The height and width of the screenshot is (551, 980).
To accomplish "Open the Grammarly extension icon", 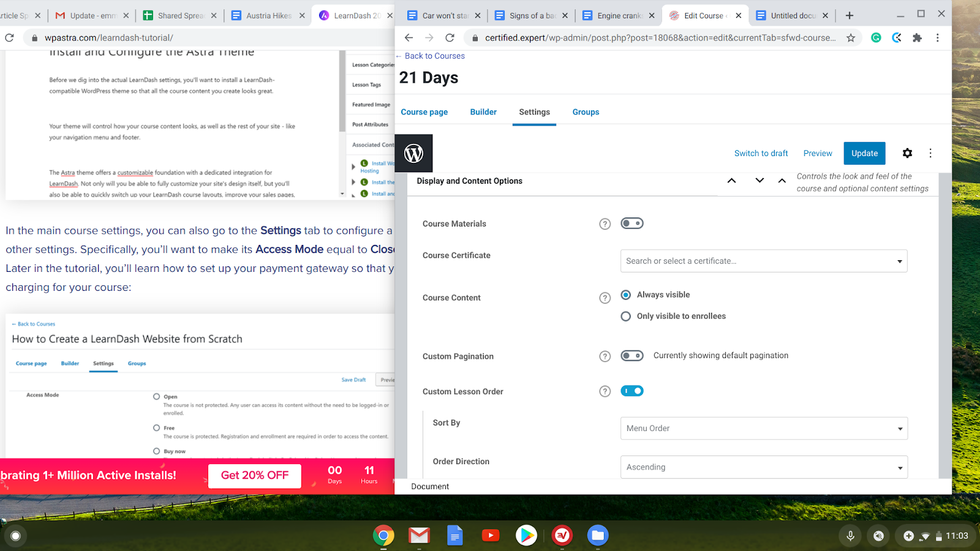I will (x=876, y=38).
